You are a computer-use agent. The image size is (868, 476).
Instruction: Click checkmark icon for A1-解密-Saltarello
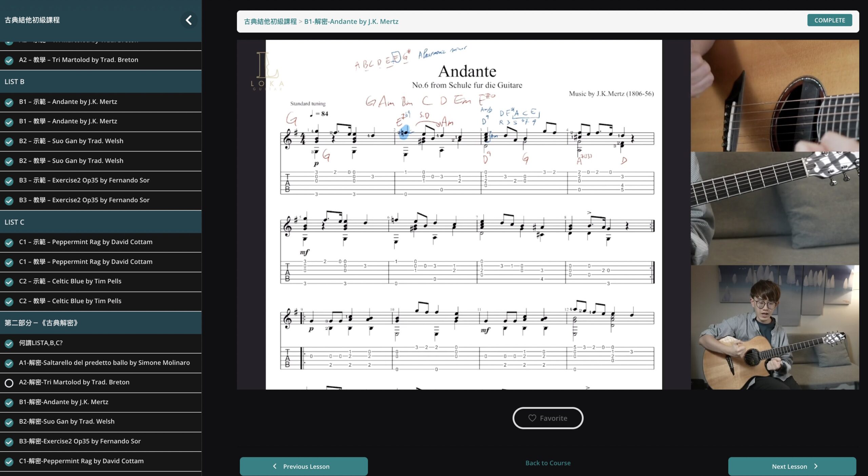(9, 363)
